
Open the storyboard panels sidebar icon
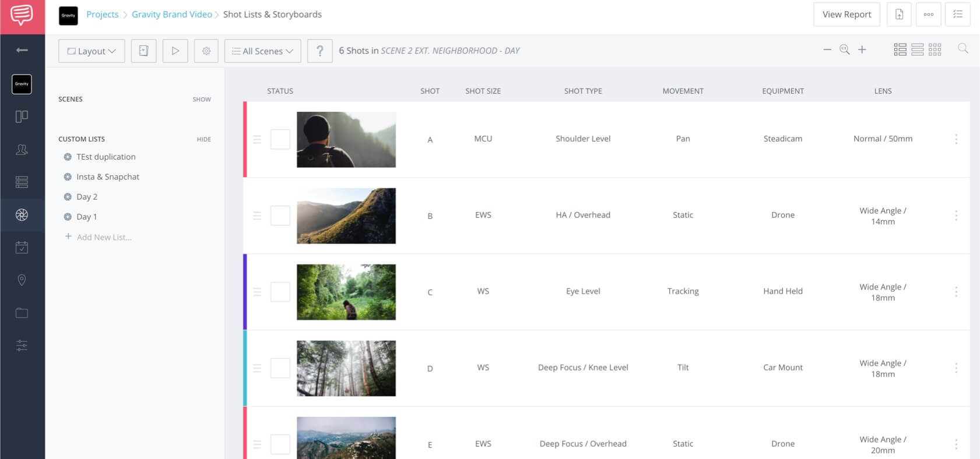point(22,116)
